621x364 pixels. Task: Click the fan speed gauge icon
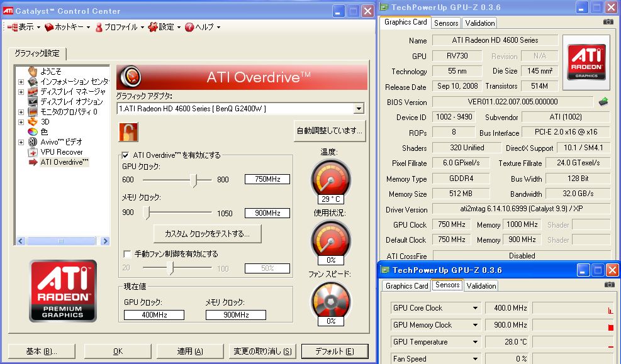point(331,301)
